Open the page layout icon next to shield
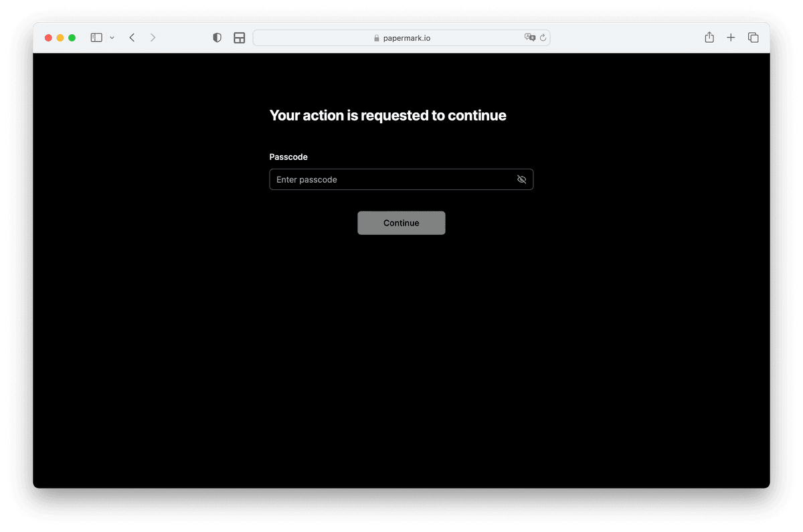This screenshot has width=803, height=532. [x=239, y=37]
